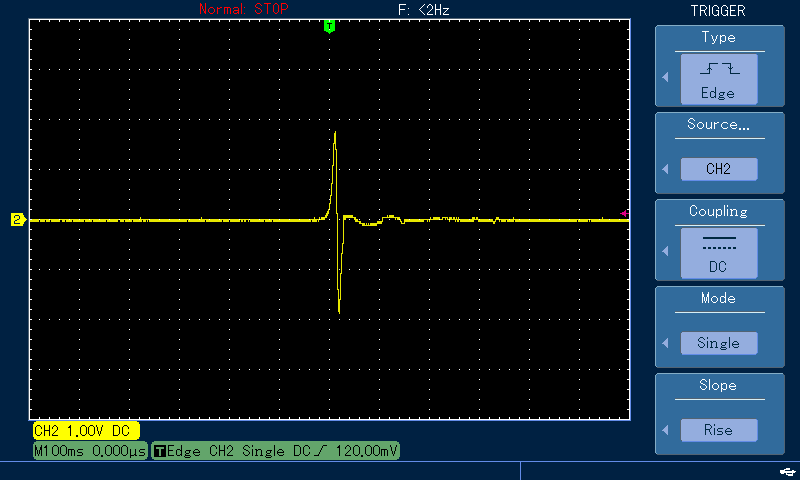800x480 pixels.
Task: Click the black T icon in trigger readout
Action: point(160,451)
